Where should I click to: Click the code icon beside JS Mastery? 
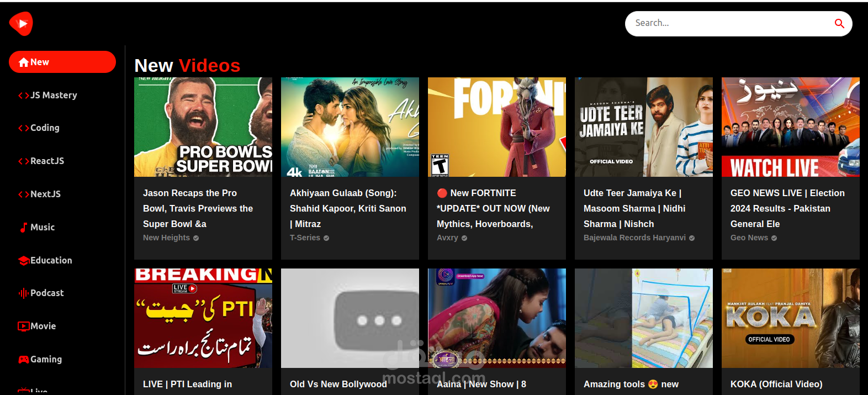click(x=24, y=96)
